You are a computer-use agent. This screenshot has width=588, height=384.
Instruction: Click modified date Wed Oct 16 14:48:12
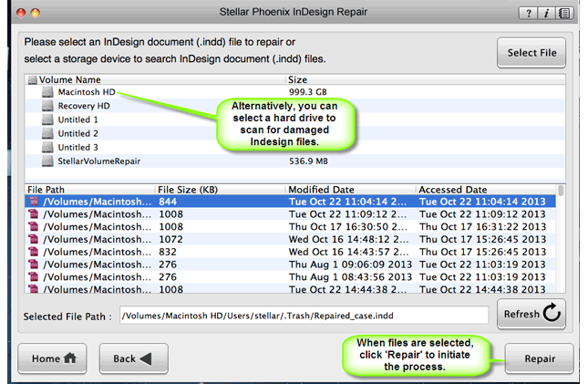pos(347,240)
